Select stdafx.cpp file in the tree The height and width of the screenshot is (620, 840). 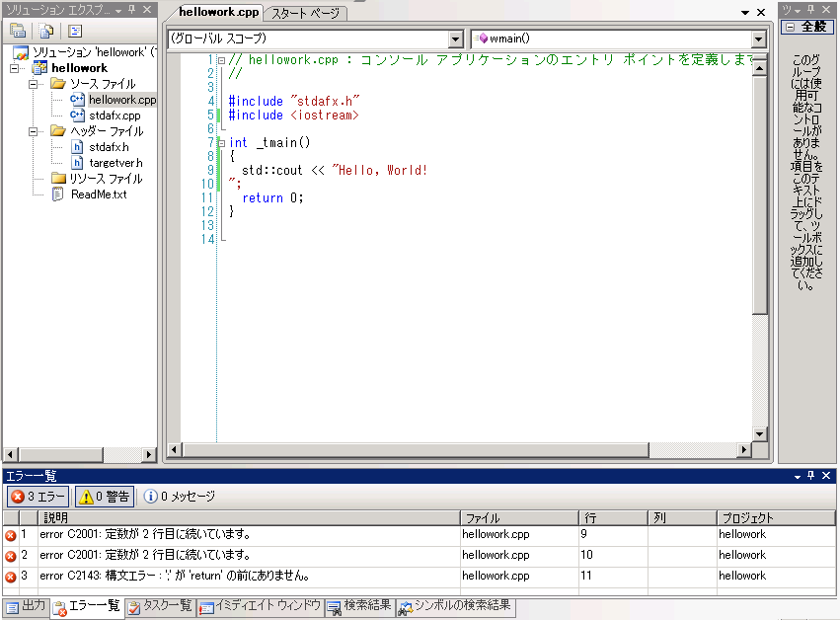[x=115, y=116]
